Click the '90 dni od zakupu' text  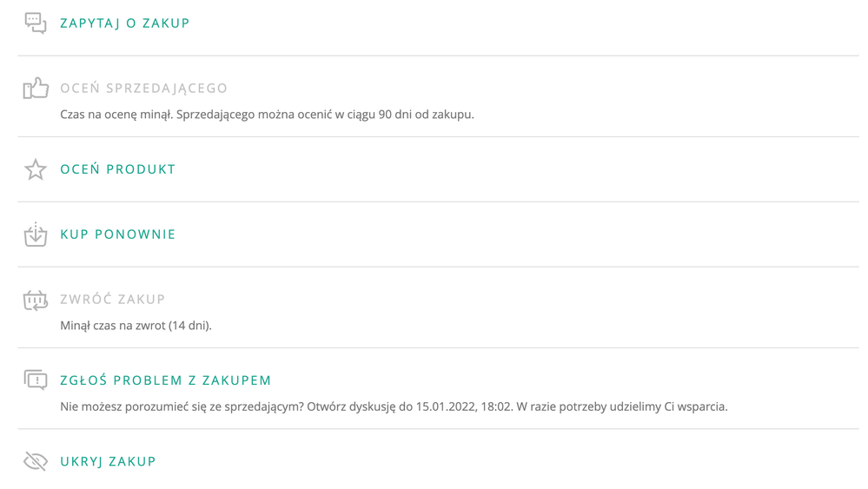click(426, 115)
